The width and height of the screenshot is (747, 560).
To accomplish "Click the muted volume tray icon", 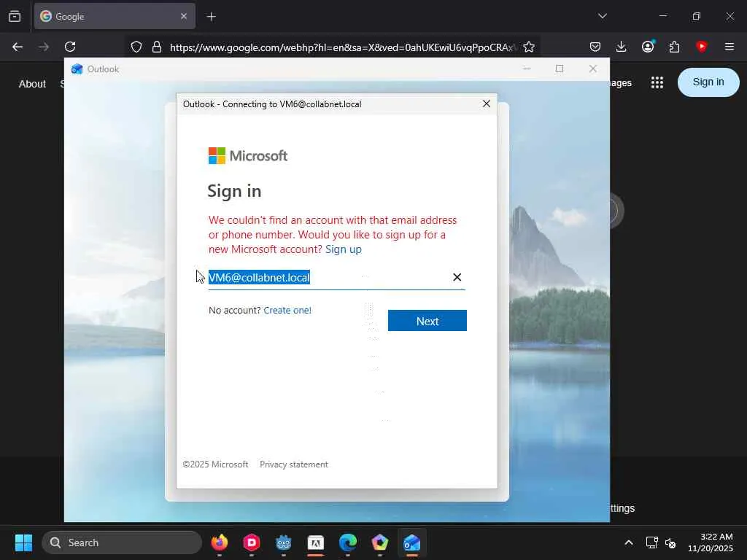I will (x=670, y=542).
